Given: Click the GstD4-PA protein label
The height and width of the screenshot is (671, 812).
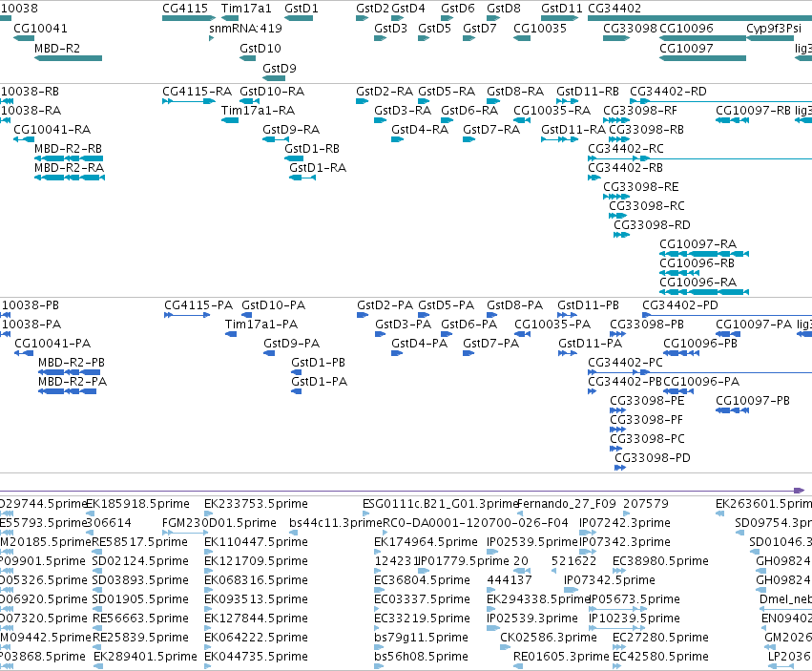Looking at the screenshot, I should [x=419, y=344].
